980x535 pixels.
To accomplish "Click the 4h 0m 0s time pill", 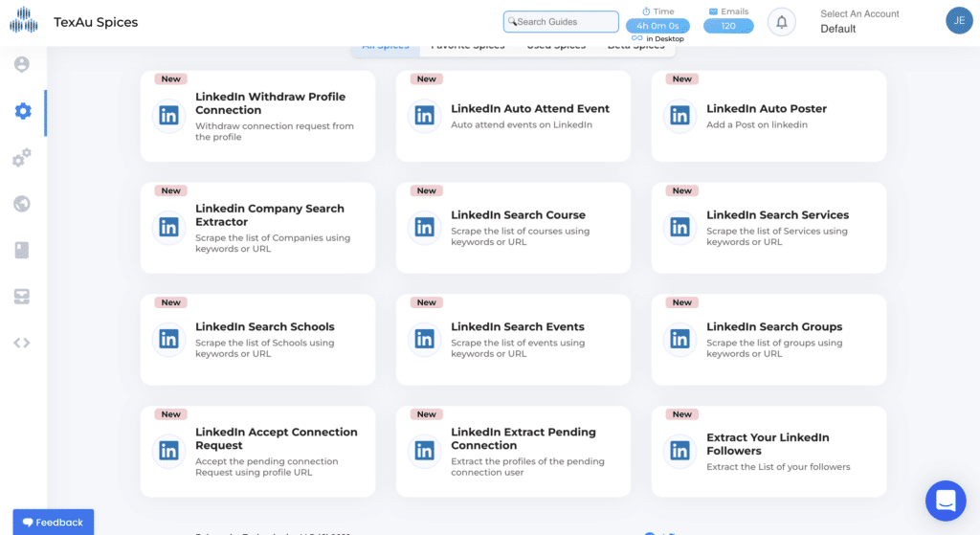I will pyautogui.click(x=657, y=26).
